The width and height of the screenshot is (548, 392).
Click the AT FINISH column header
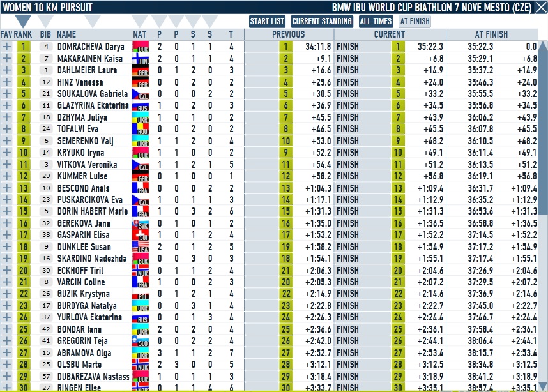[491, 34]
